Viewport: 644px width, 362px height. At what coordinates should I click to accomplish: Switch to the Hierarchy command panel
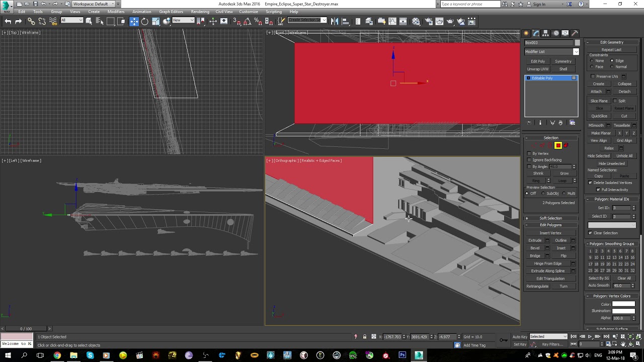point(546,33)
